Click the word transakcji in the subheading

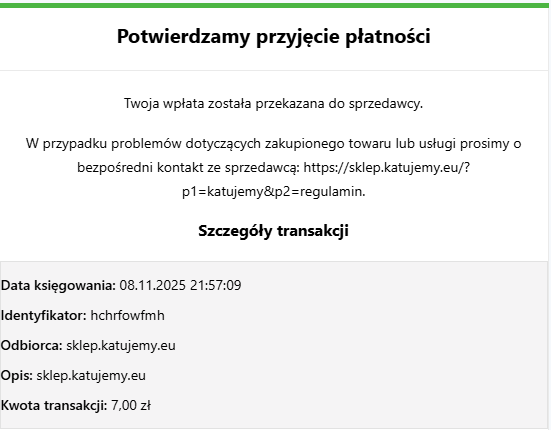tap(313, 231)
